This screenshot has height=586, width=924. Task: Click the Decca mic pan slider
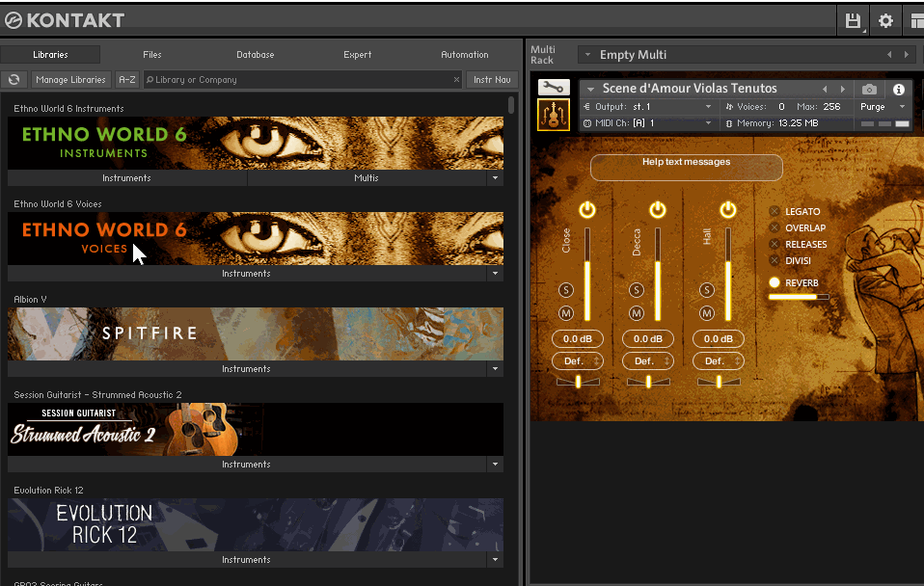648,382
